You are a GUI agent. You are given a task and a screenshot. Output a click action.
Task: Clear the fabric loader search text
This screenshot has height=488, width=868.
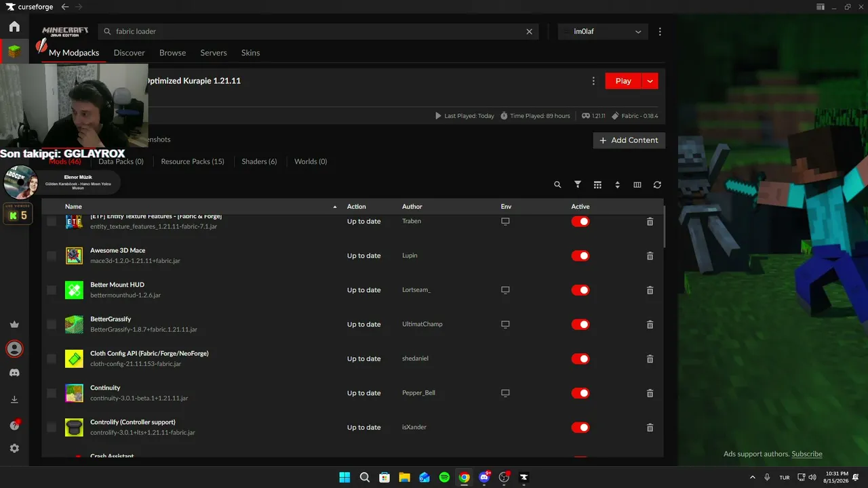click(530, 31)
